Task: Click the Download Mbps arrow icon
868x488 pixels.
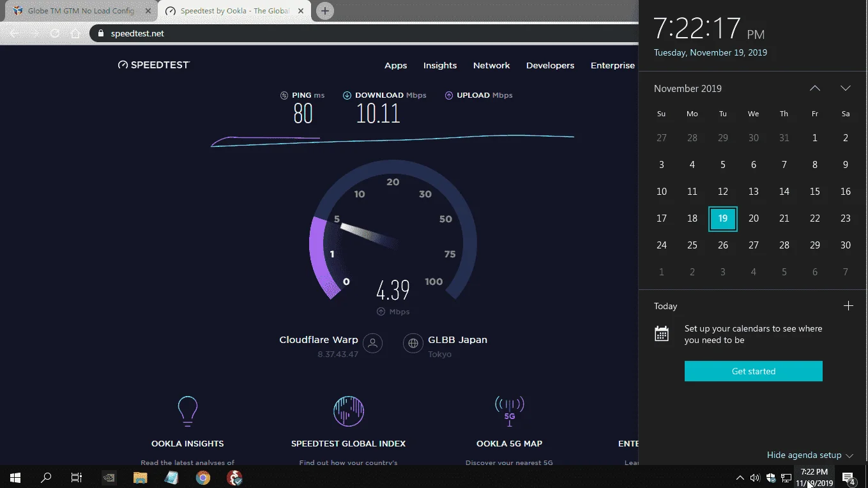Action: click(x=347, y=95)
